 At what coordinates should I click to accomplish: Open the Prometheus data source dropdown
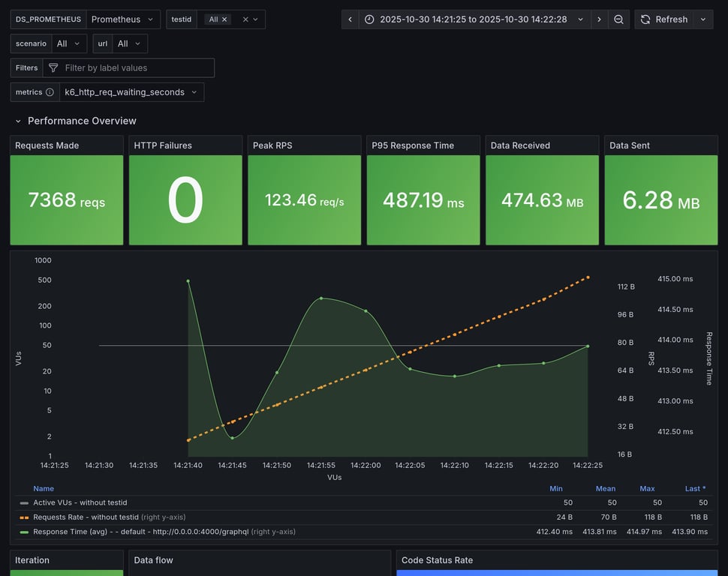122,19
